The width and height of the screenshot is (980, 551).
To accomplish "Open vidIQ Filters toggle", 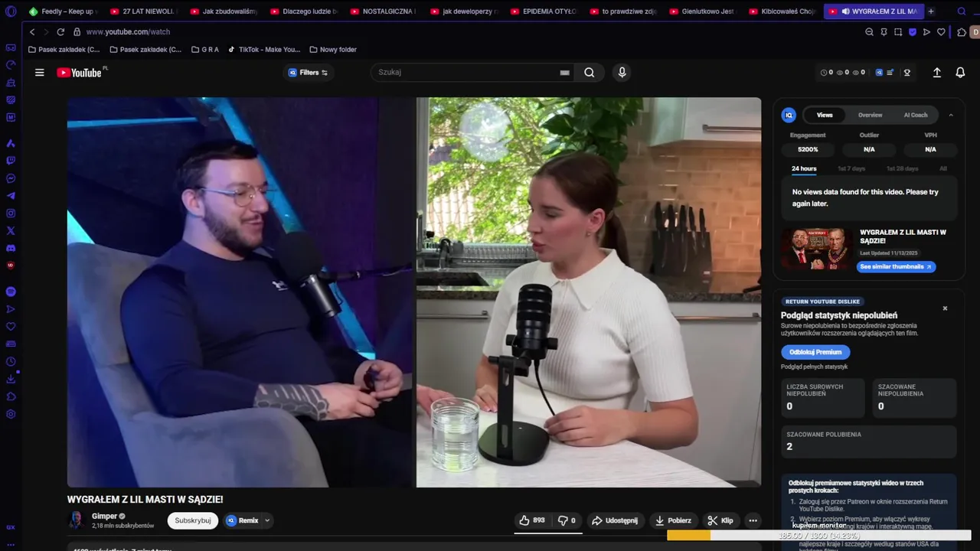I will click(x=308, y=73).
